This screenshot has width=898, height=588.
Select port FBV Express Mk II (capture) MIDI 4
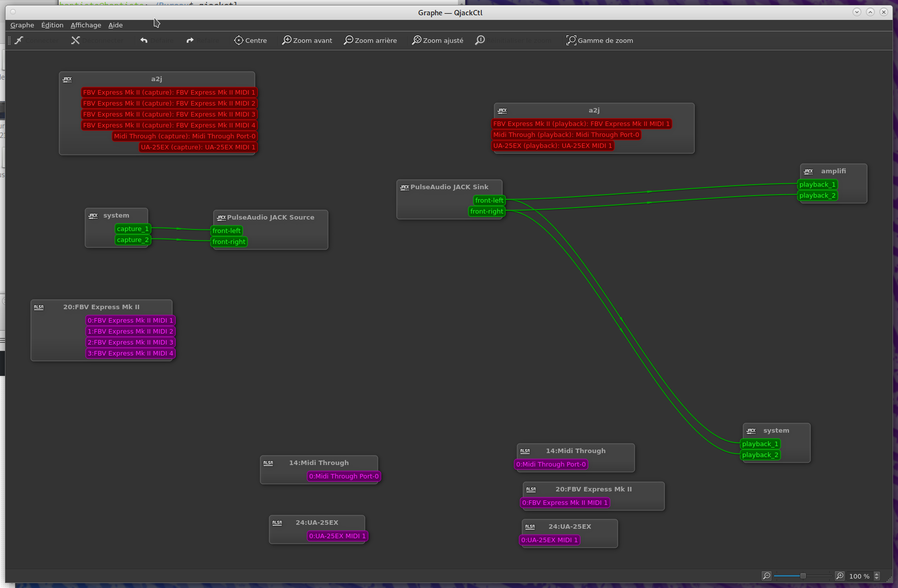(x=169, y=125)
